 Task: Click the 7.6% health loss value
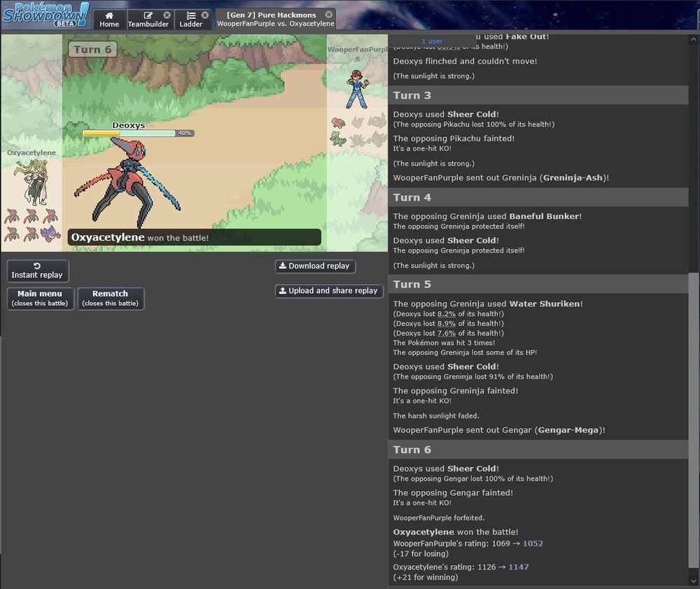click(x=447, y=333)
